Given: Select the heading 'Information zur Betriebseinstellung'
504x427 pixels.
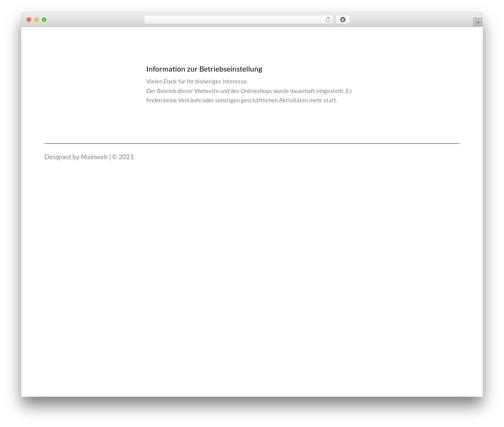Looking at the screenshot, I should pos(204,69).
